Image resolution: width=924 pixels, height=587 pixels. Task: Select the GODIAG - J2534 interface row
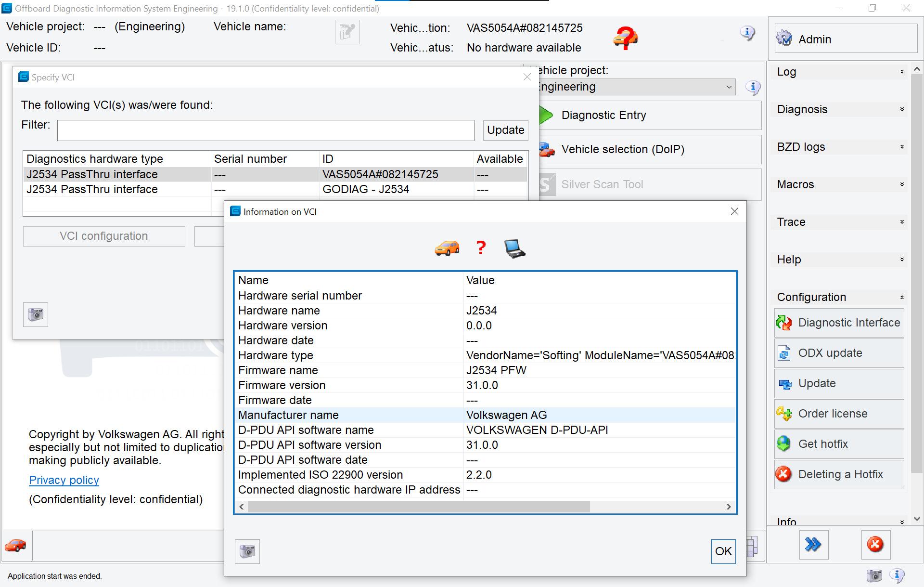[275, 189]
